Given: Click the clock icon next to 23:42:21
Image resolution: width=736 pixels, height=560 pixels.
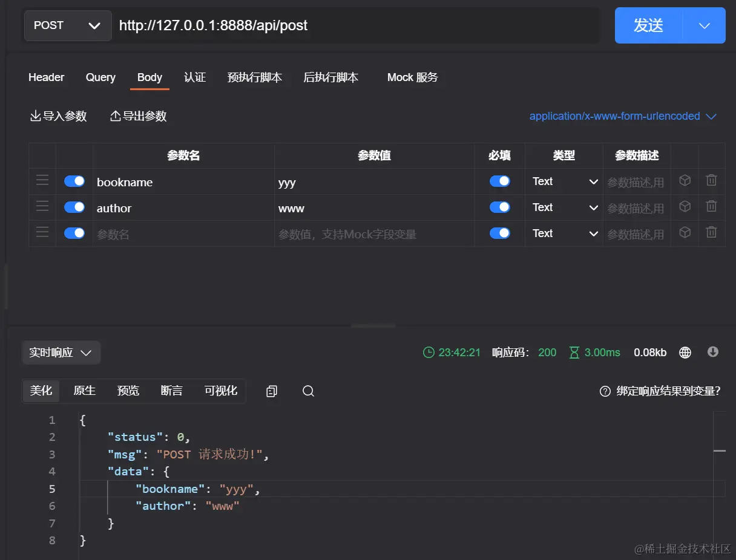Looking at the screenshot, I should (429, 353).
